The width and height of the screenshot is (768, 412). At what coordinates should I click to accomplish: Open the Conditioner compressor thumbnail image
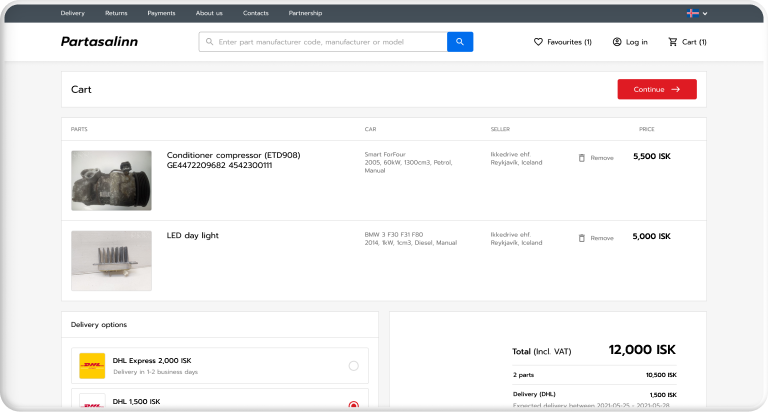click(111, 180)
